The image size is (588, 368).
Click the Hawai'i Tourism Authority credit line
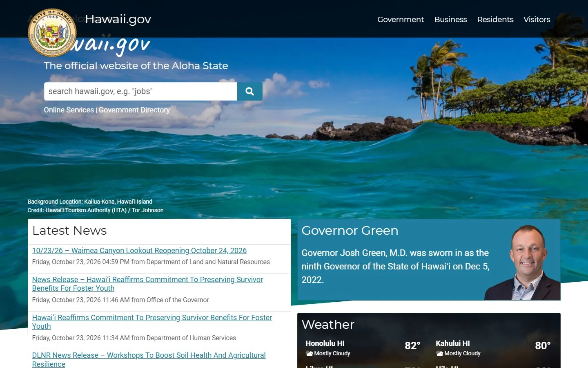point(96,210)
